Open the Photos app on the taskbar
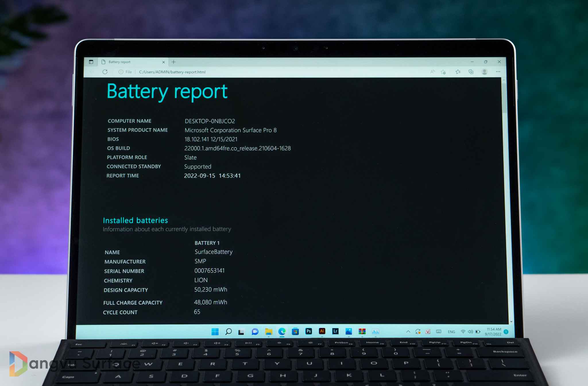Image resolution: width=588 pixels, height=386 pixels. click(x=349, y=331)
